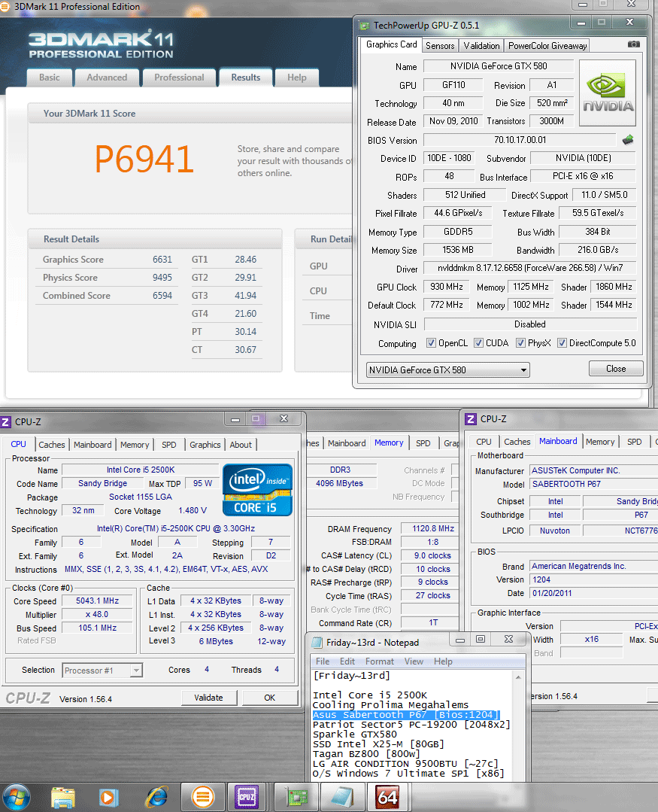Click the Core Speed value 5043.1 MHz
The image size is (658, 812).
pos(97,601)
